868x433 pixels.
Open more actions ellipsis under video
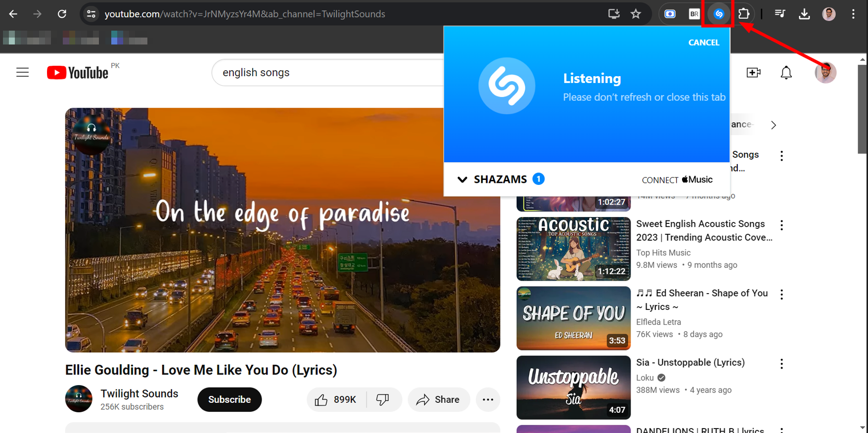click(x=488, y=399)
